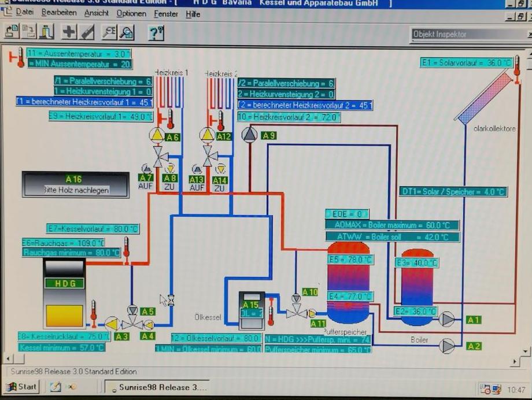
Task: Click the blue magnifier toolbar icon
Action: pos(127,33)
